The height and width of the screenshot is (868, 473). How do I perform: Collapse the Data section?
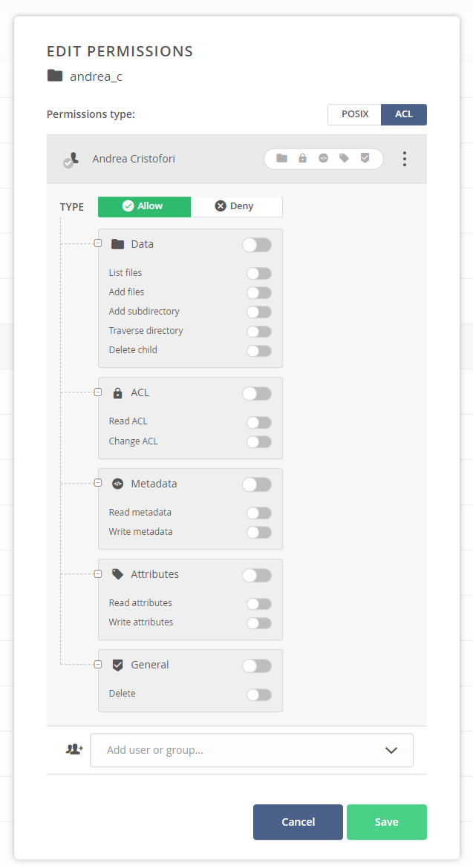click(98, 243)
